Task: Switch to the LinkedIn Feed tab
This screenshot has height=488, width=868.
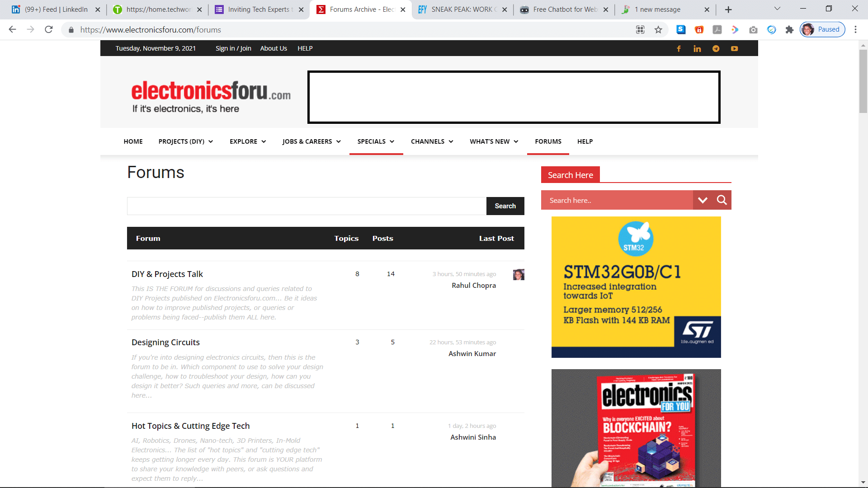Action: (x=55, y=9)
